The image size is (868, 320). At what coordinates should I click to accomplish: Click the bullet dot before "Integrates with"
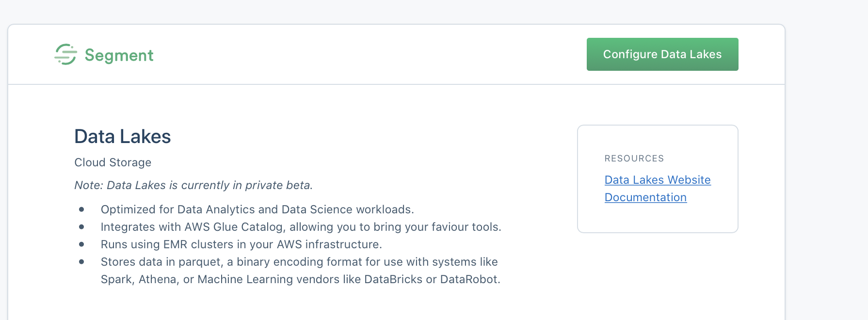[81, 227]
